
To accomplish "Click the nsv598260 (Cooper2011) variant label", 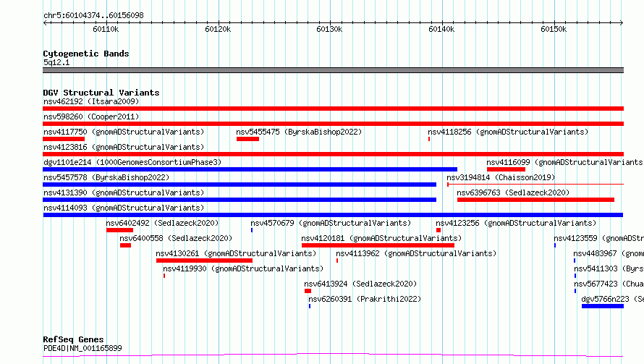I will [x=91, y=117].
